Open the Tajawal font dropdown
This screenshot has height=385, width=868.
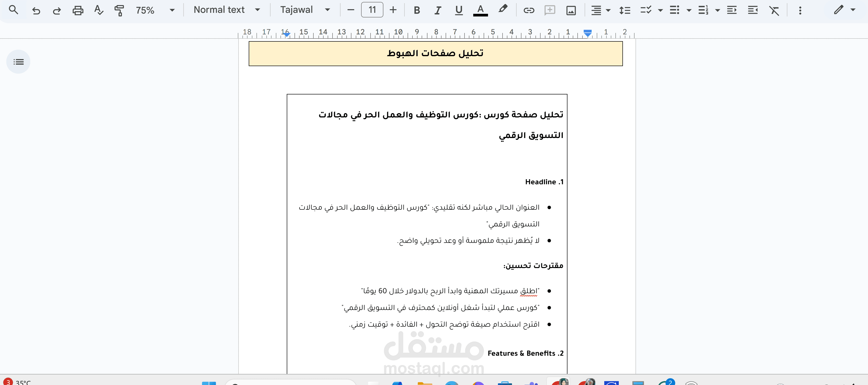coord(305,10)
